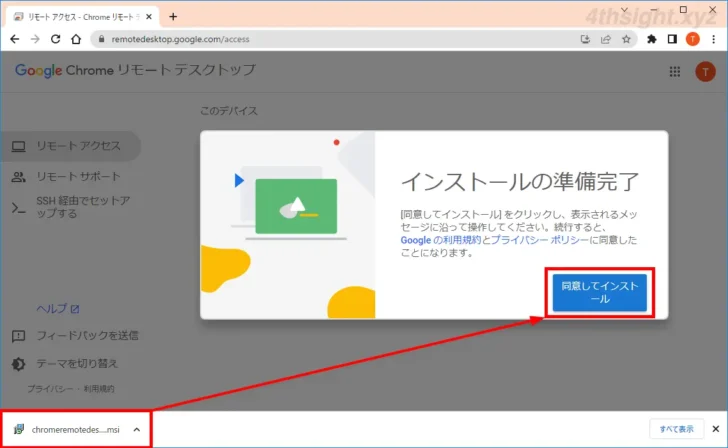The image size is (728, 448).
Task: Open the Chrome profile avatar in toolbar
Action: pos(693,39)
